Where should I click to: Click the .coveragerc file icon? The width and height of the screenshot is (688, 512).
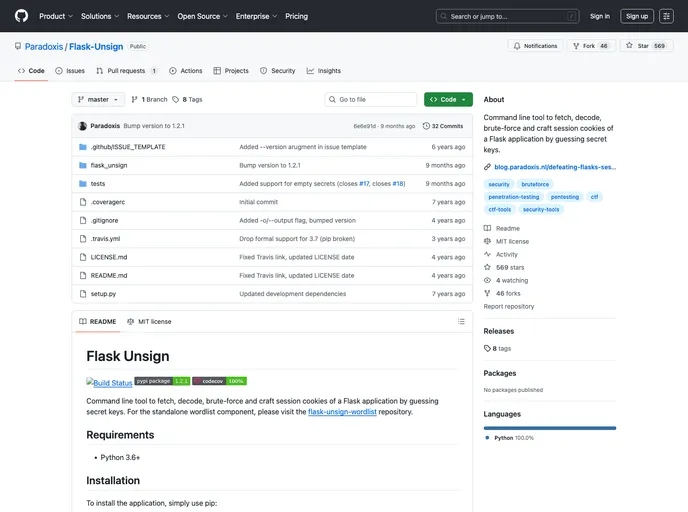[x=82, y=202]
